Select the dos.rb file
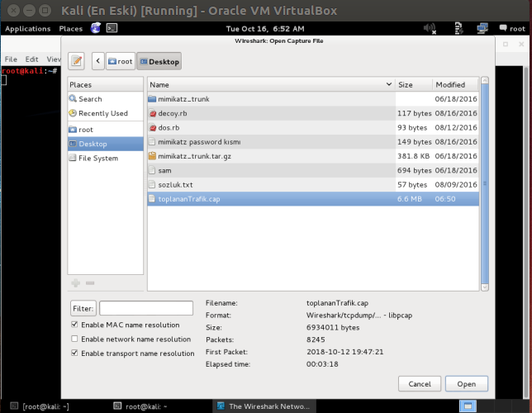Viewport: 532px width, 413px height. point(313,127)
